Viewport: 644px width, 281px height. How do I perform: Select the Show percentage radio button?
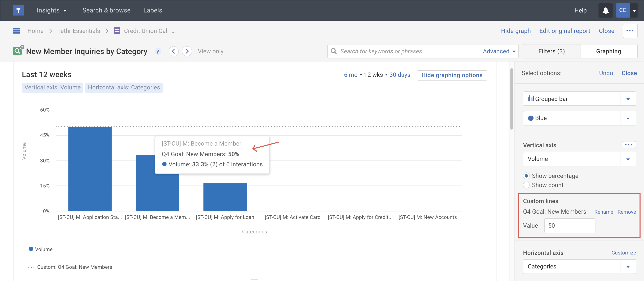coord(526,176)
